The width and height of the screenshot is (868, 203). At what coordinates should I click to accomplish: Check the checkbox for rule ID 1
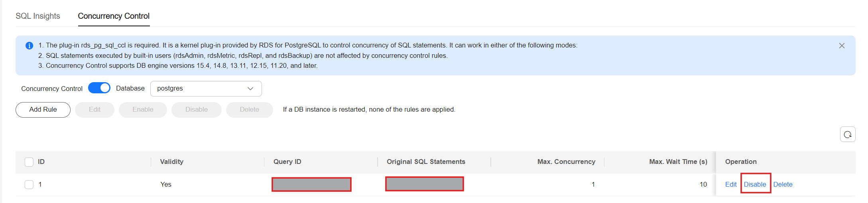(x=29, y=185)
